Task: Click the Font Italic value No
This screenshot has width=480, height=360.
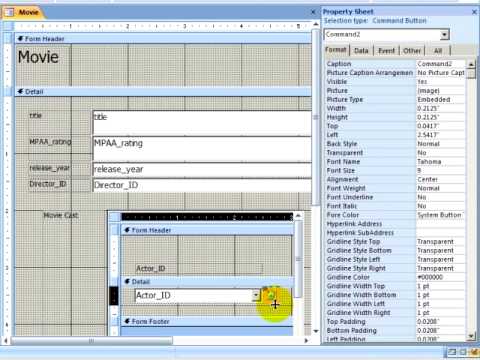Action: tap(441, 206)
